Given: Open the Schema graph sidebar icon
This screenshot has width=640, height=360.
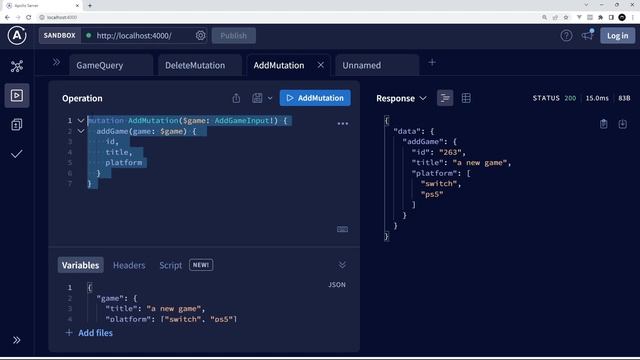Looking at the screenshot, I should click(x=17, y=66).
